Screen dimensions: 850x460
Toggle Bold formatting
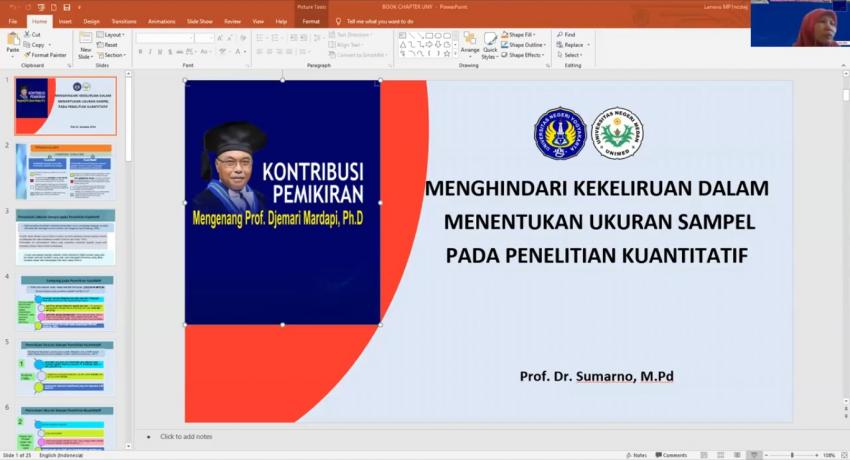pos(140,51)
